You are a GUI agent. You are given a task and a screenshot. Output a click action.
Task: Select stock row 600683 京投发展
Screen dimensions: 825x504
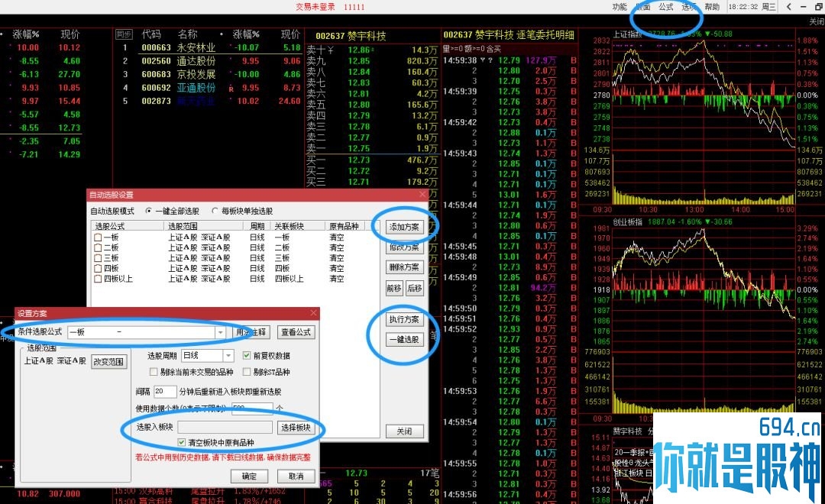209,74
